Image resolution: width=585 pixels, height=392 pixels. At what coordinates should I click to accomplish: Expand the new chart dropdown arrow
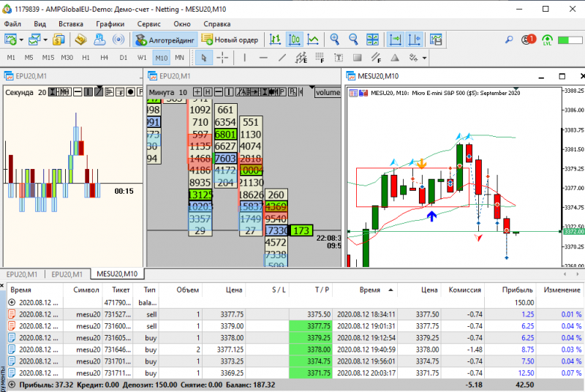21,40
